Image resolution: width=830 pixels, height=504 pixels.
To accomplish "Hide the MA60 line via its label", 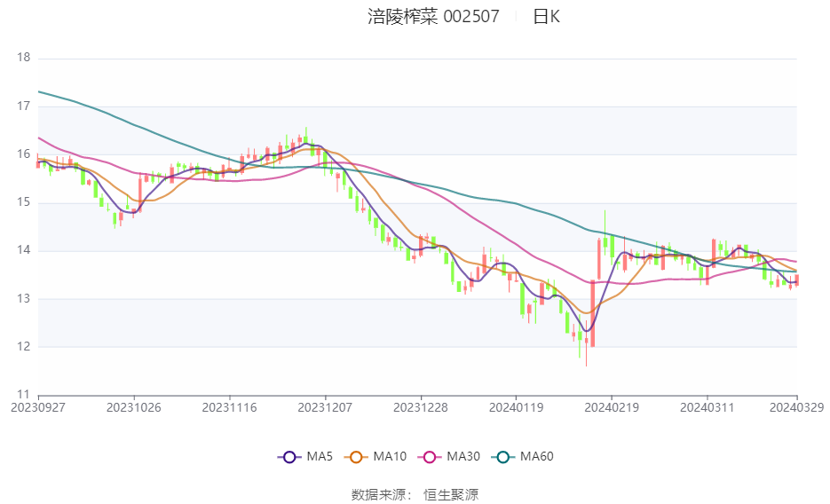I will (x=537, y=456).
